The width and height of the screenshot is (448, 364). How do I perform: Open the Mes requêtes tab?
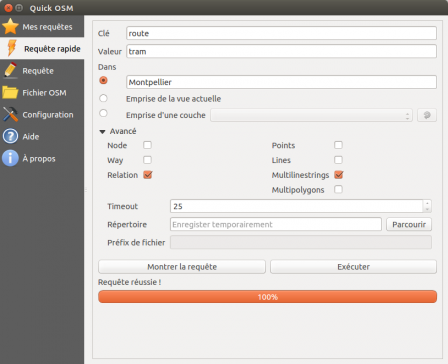pos(42,26)
